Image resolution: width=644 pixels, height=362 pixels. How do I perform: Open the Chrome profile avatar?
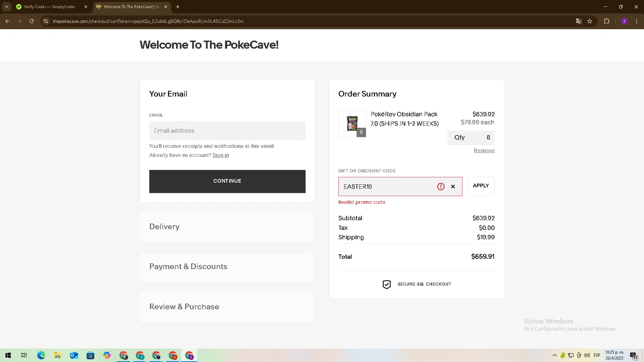point(624,21)
